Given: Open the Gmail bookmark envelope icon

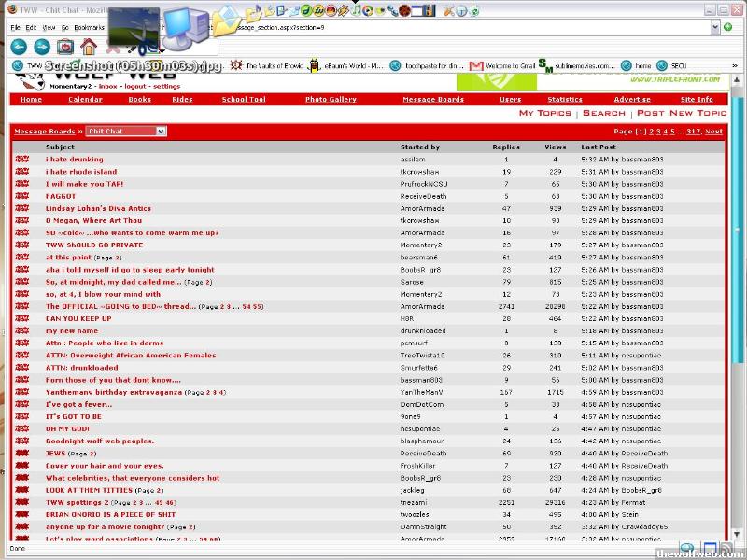Looking at the screenshot, I should pos(476,66).
